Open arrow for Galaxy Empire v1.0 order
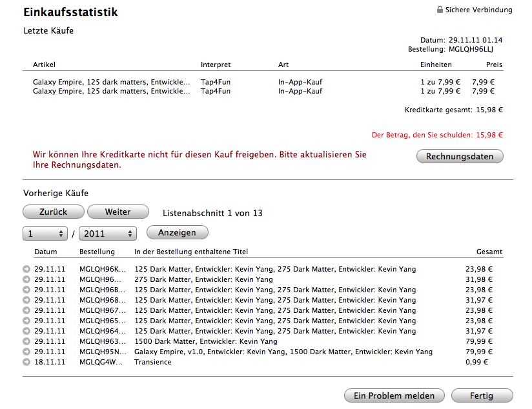This screenshot has height=409, width=532. [26, 352]
